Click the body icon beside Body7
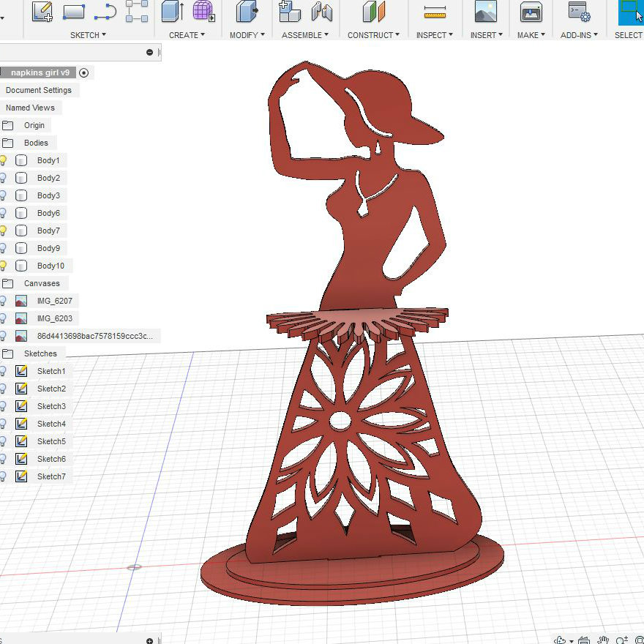Viewport: 644px width, 644px height. click(x=21, y=231)
